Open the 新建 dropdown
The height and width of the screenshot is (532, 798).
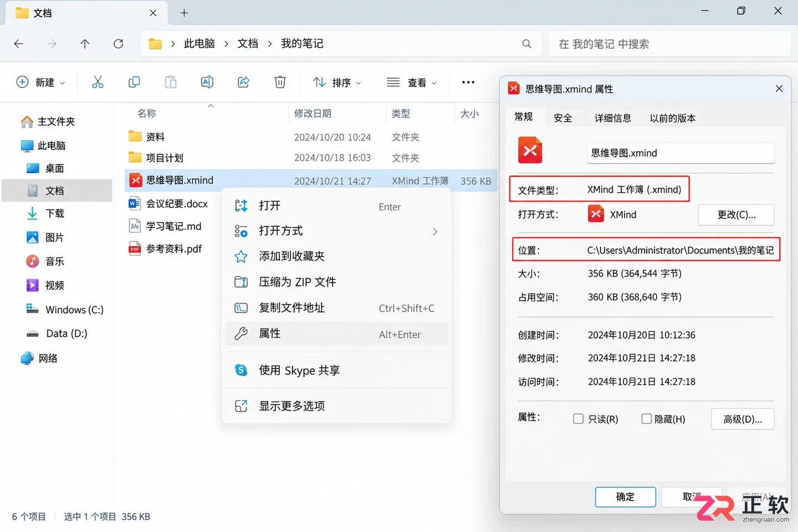(x=41, y=82)
